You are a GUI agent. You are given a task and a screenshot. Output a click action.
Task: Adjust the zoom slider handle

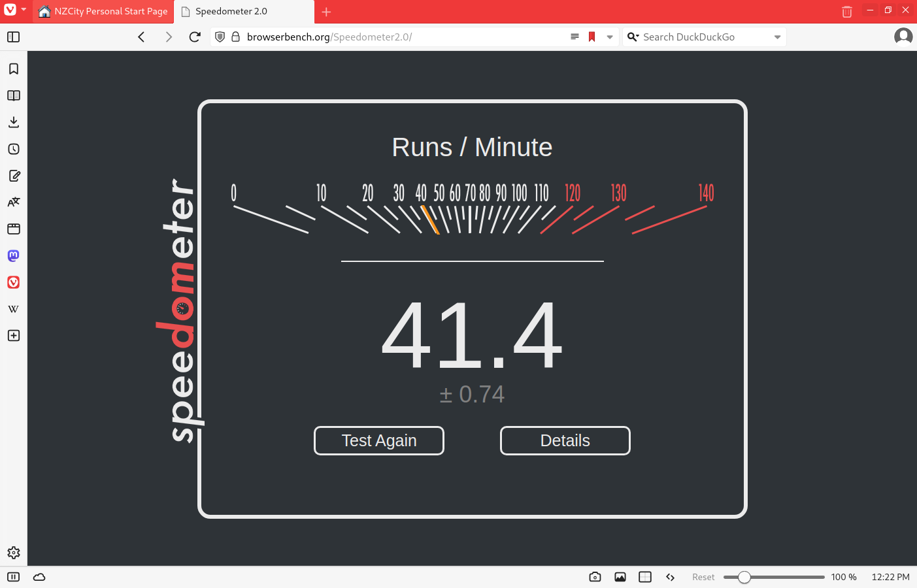pos(744,577)
